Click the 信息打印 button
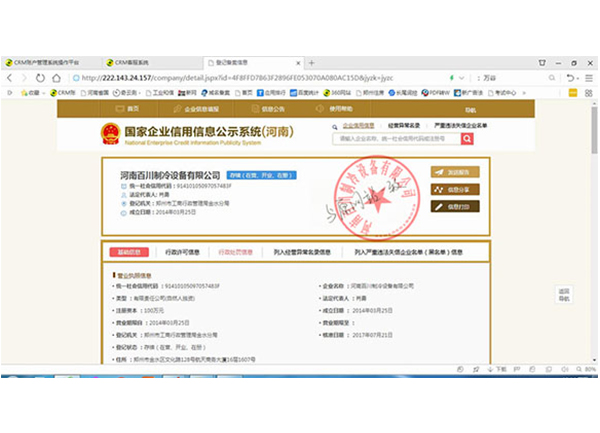 (x=455, y=206)
